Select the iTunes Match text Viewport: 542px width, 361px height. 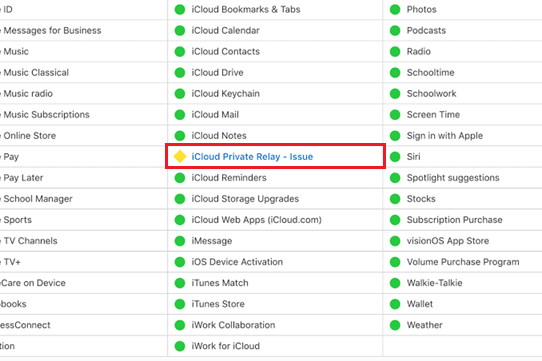coord(220,283)
